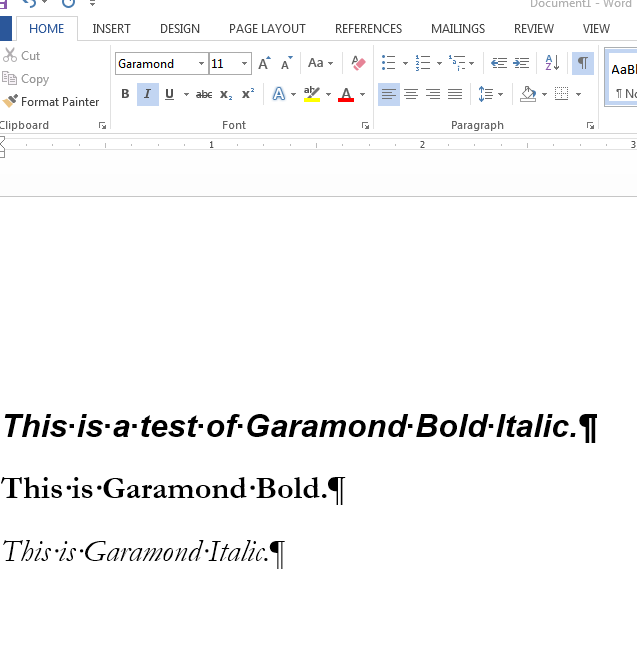Open the VIEW tab

pos(596,29)
